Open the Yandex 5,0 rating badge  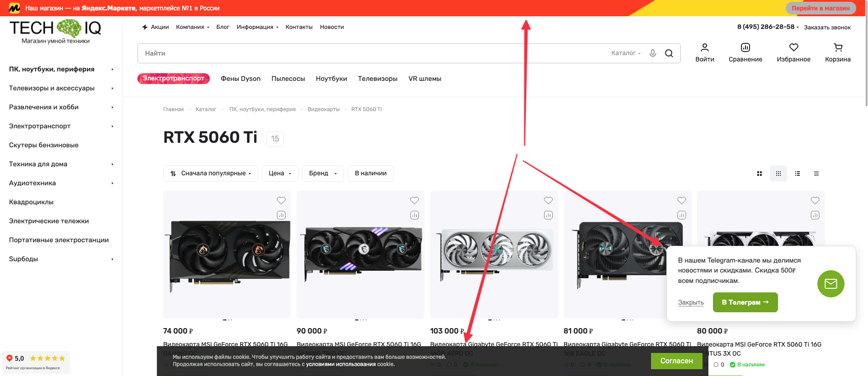point(36,362)
